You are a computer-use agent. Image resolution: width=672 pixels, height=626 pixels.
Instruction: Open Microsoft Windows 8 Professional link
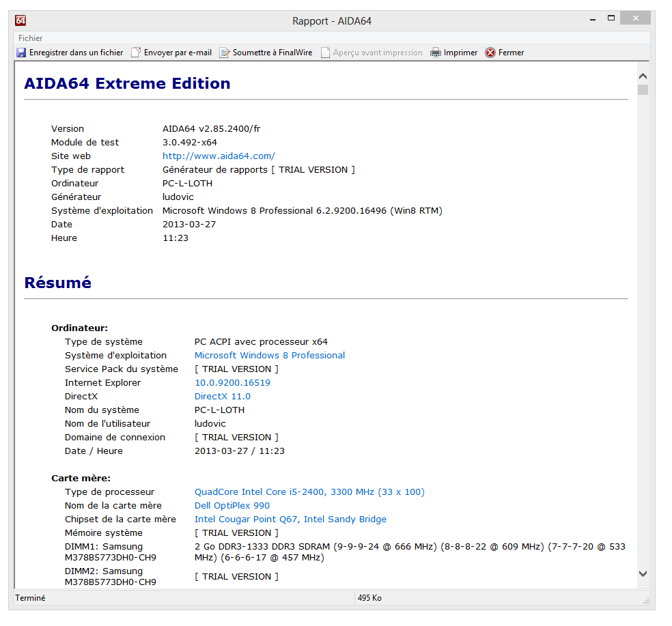(x=270, y=355)
